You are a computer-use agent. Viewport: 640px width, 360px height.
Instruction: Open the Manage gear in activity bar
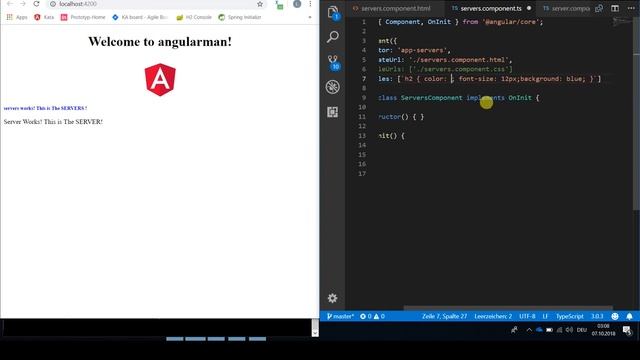point(332,298)
